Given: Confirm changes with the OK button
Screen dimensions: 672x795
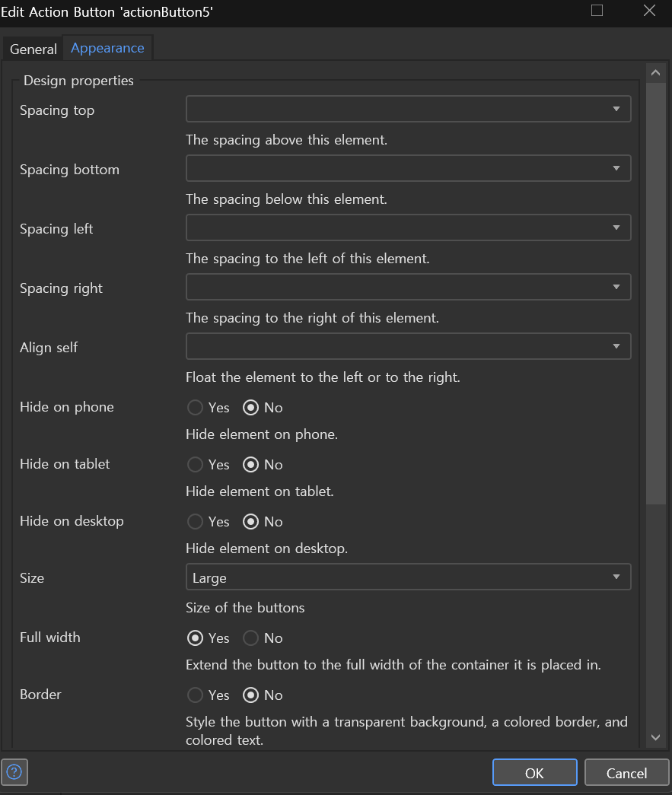Looking at the screenshot, I should click(x=534, y=772).
